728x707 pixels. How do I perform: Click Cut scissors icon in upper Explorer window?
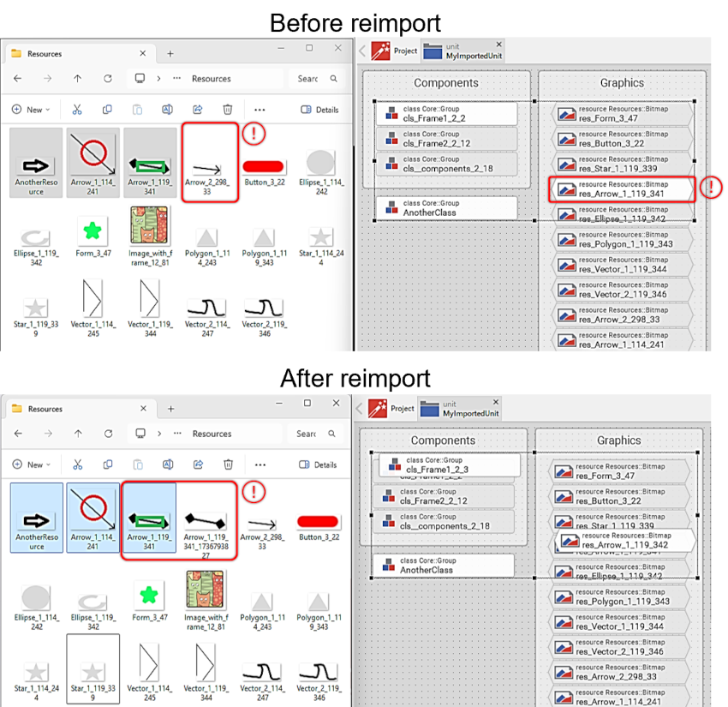[77, 110]
